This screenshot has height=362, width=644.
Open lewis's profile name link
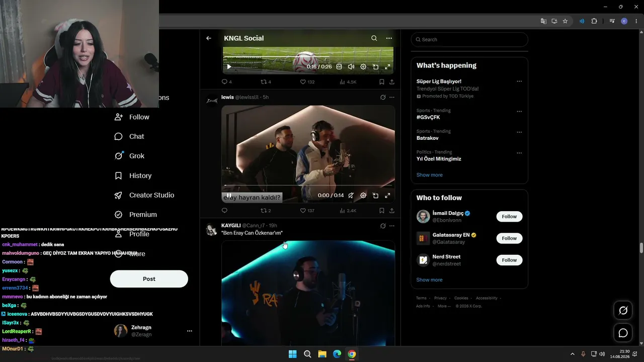227,97
